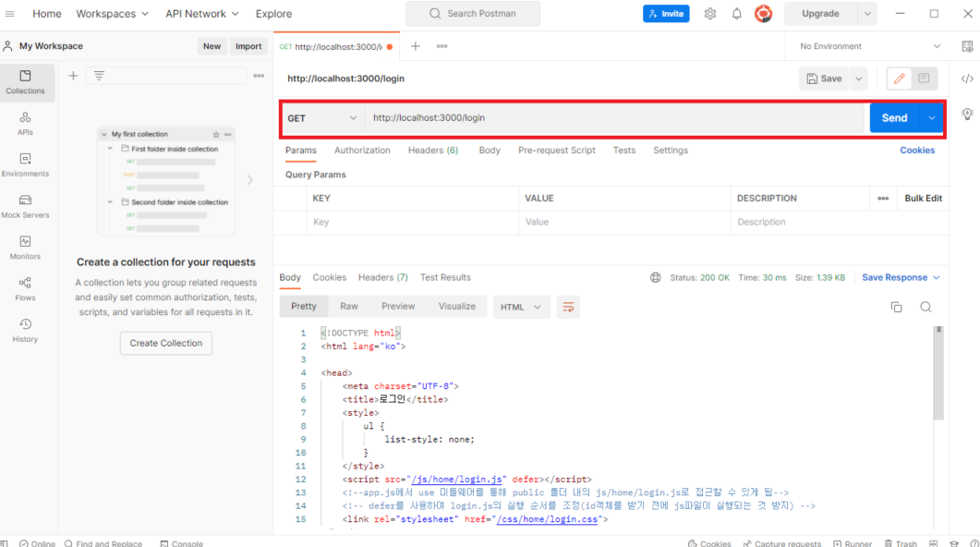Switch to the Authorization tab
This screenshot has height=547, width=980.
(362, 150)
